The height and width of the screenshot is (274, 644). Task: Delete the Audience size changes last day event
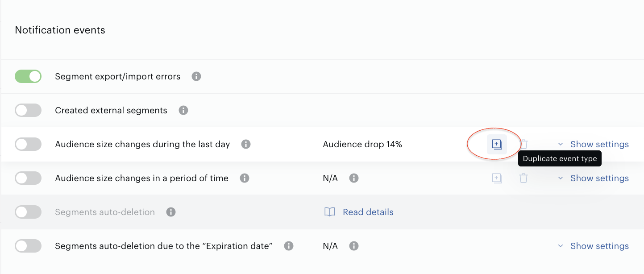pyautogui.click(x=524, y=144)
